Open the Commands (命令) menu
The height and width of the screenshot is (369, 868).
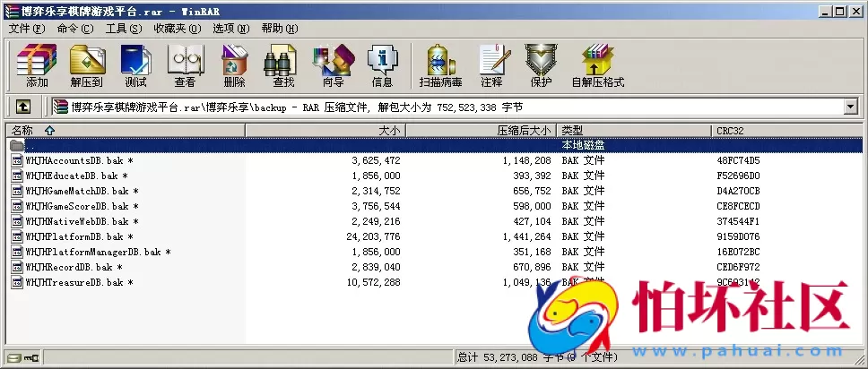pyautogui.click(x=76, y=29)
